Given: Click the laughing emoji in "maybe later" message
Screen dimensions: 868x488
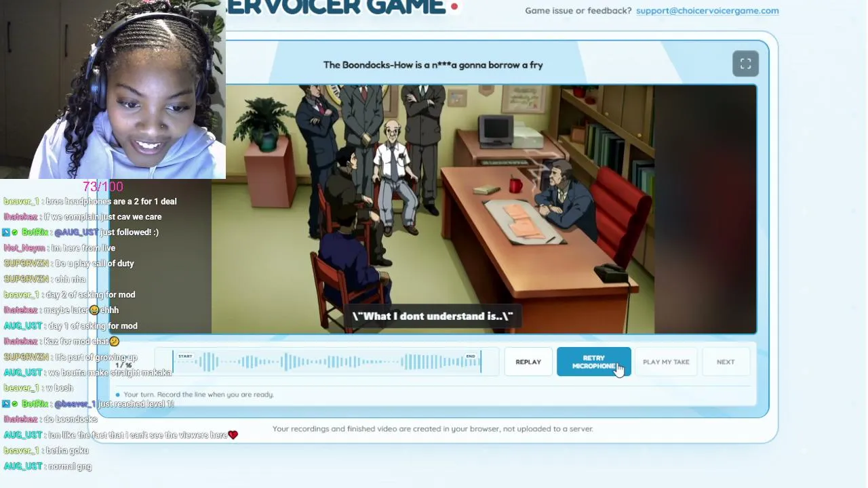Looking at the screenshot, I should pyautogui.click(x=94, y=310).
